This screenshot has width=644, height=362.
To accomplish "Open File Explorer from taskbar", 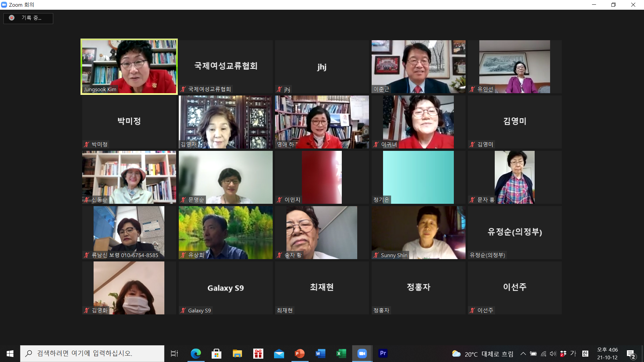I will pyautogui.click(x=237, y=353).
